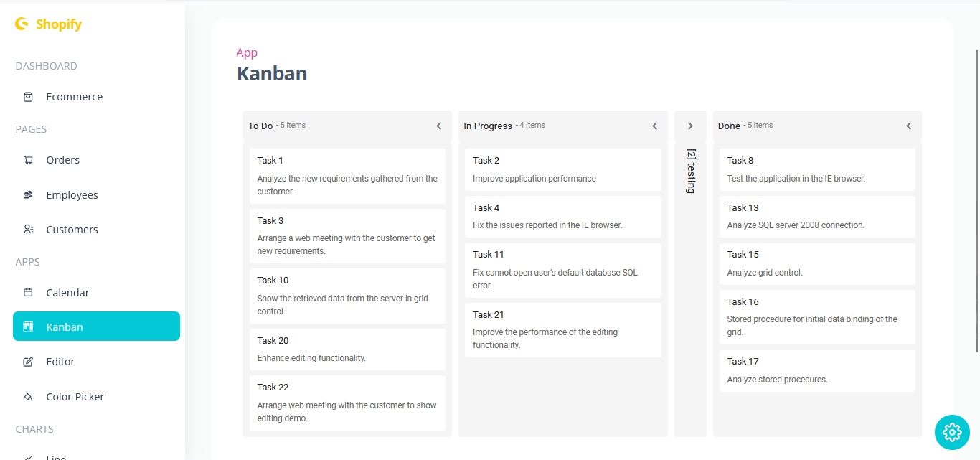This screenshot has height=460, width=980.
Task: Open the Calendar app icon
Action: 29,292
